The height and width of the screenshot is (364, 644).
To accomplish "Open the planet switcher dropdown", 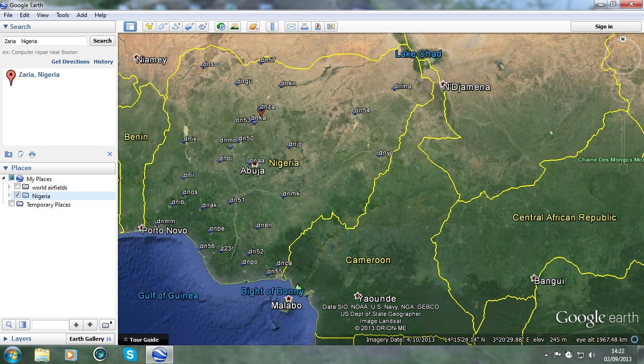I will click(x=253, y=27).
